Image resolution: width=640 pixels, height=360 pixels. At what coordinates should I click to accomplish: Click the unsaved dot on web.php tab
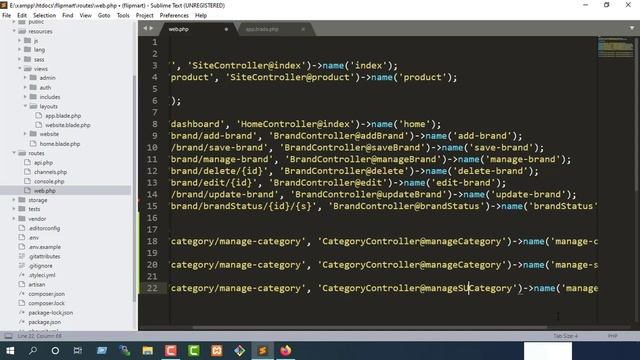pyautogui.click(x=226, y=29)
